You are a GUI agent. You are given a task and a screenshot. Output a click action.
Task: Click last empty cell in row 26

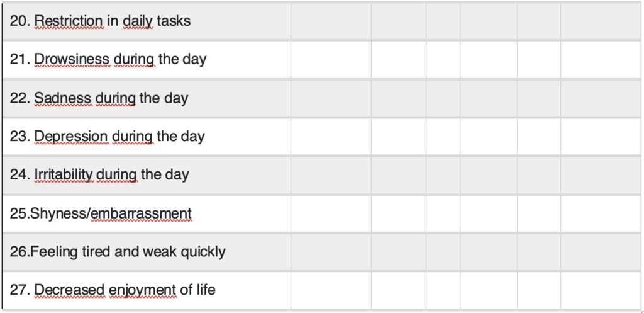tap(601, 252)
